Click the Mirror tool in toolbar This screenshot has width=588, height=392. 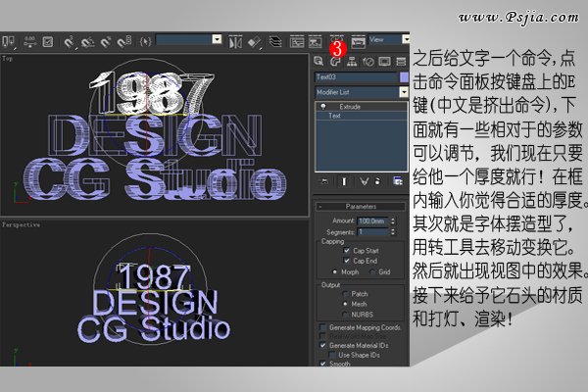click(233, 42)
